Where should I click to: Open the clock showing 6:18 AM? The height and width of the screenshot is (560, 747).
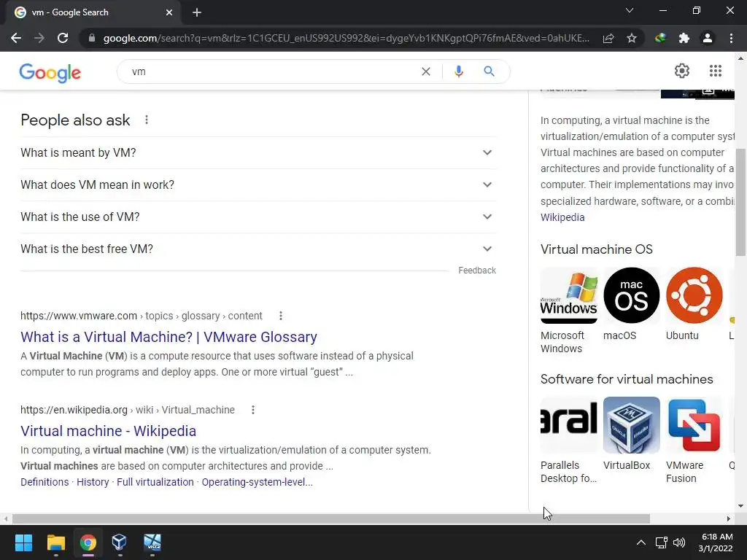[716, 542]
